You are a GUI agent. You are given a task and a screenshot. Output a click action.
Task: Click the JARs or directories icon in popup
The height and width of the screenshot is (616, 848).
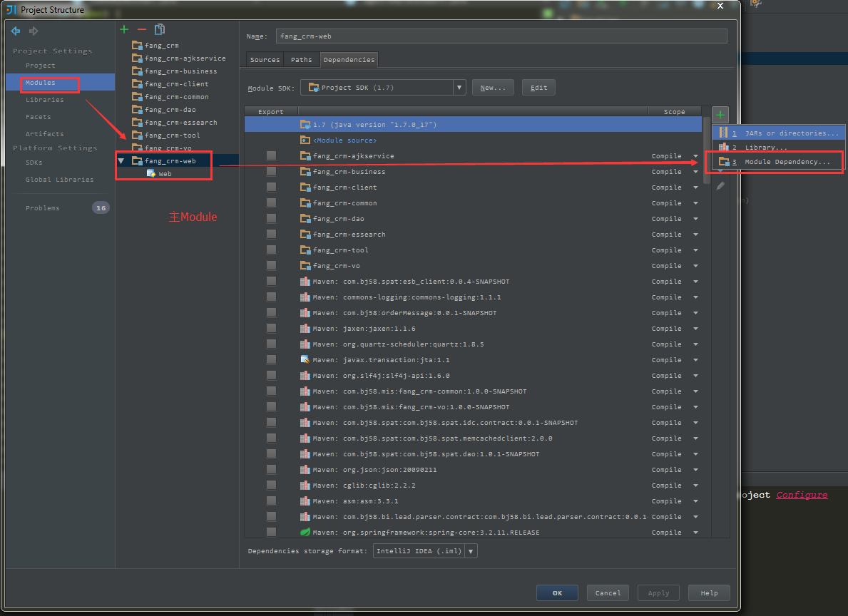(724, 133)
